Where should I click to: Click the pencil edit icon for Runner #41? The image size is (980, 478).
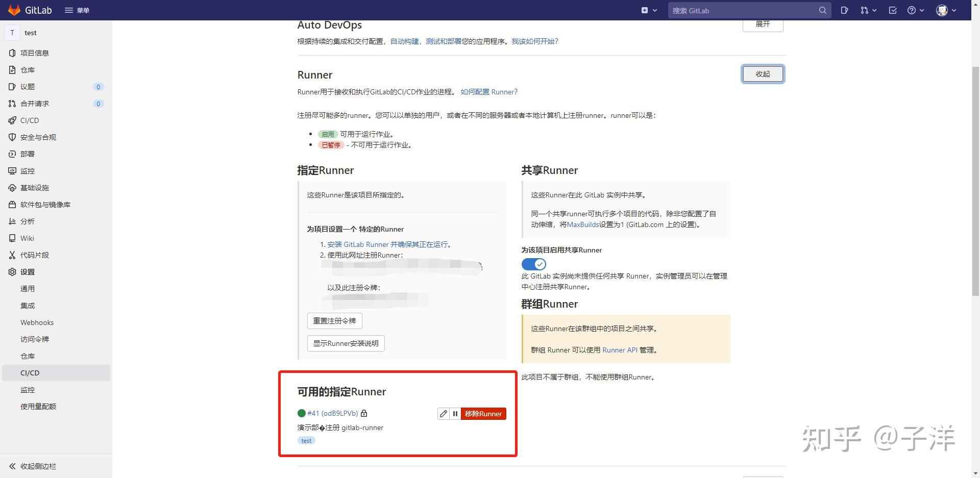pos(443,414)
